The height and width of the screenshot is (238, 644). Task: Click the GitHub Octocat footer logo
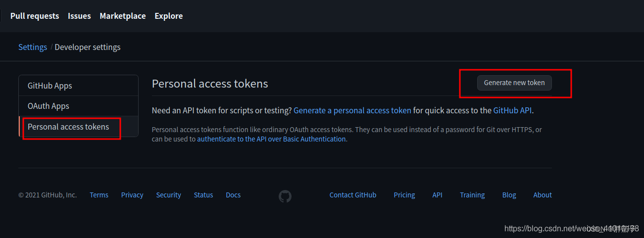coord(285,196)
